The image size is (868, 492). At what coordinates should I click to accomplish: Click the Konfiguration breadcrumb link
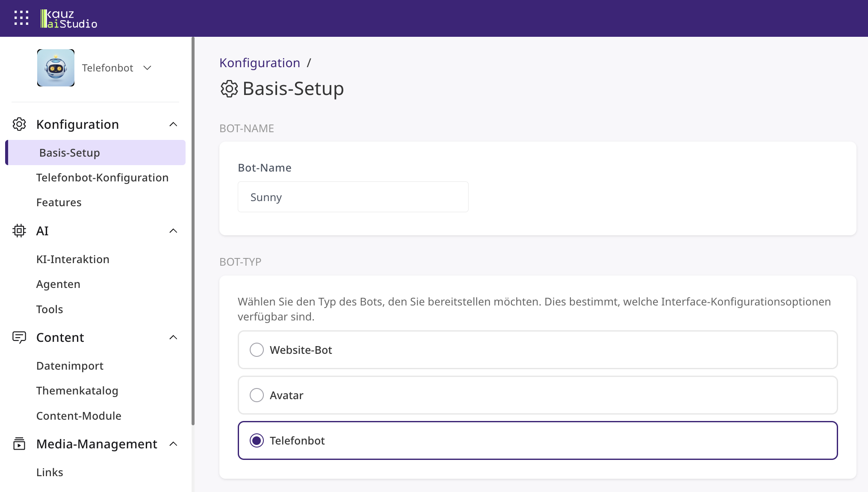[x=260, y=63]
